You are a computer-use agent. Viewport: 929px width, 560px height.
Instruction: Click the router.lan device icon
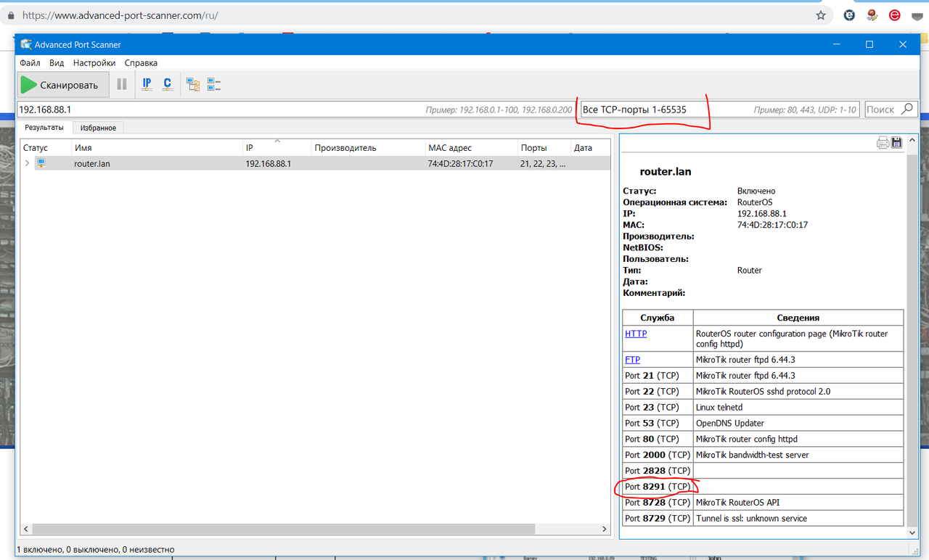tap(41, 164)
